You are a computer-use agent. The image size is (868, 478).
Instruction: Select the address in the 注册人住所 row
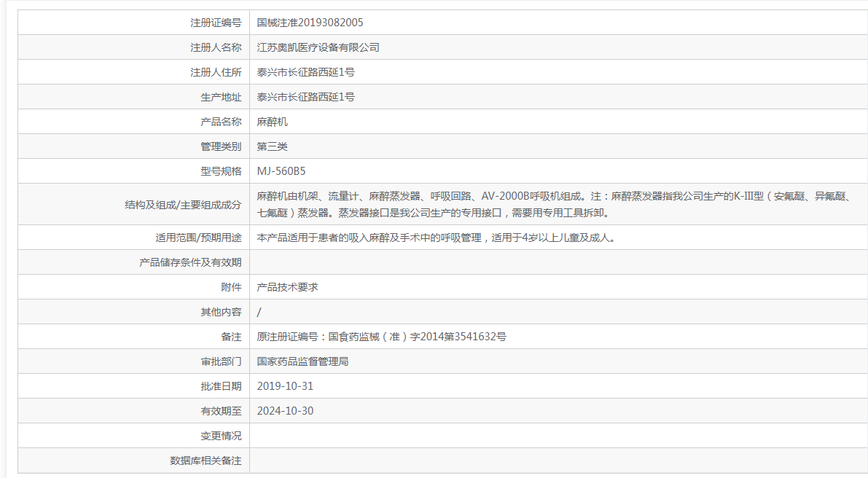tap(305, 72)
